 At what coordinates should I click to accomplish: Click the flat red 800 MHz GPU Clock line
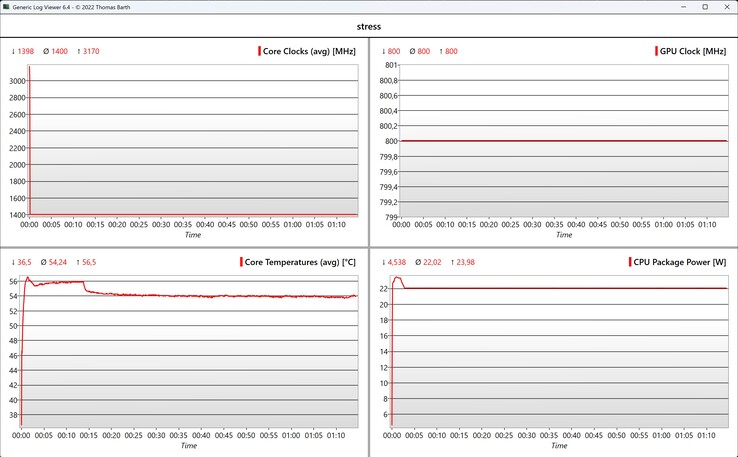coord(564,141)
